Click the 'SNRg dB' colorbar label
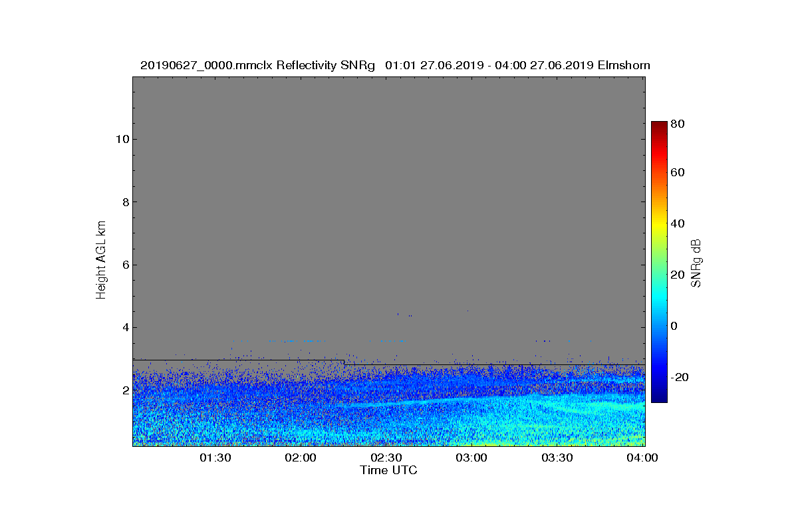The height and width of the screenshot is (532, 798). (696, 263)
